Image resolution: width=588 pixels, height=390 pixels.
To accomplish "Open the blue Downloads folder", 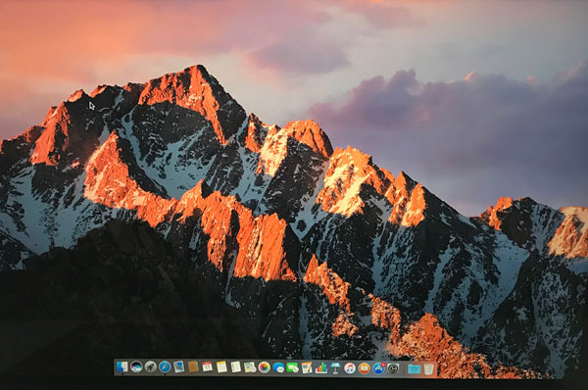I will pyautogui.click(x=414, y=369).
